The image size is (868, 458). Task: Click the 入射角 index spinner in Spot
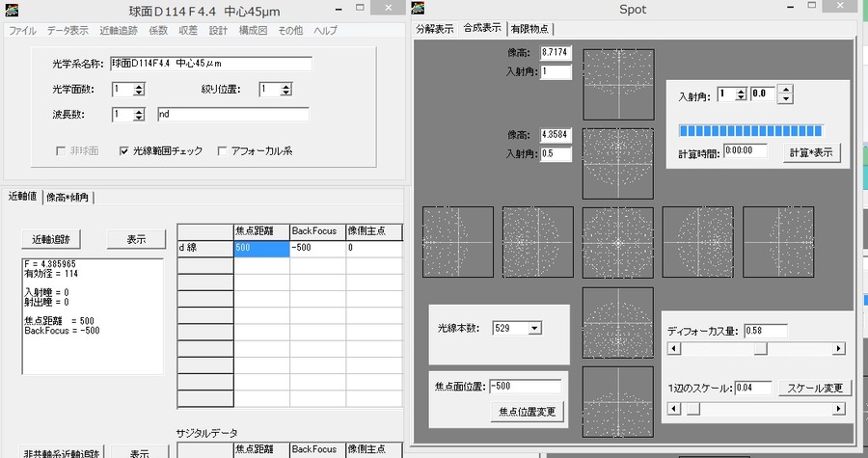(x=741, y=94)
